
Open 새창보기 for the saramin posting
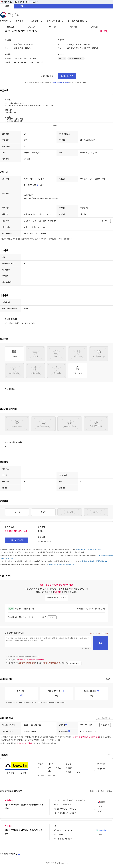[x=101, y=835]
